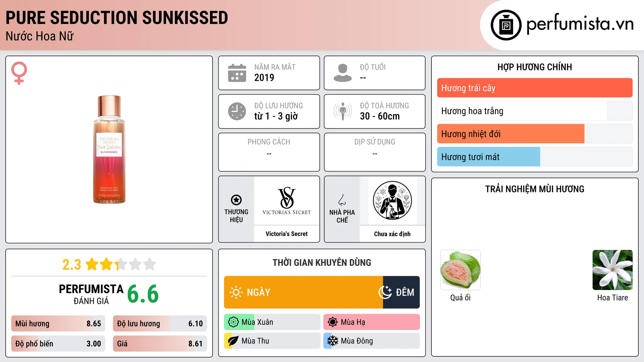Viewport: 644px width, 362px height.
Task: Click the last grey rating star
Action: pos(150,264)
